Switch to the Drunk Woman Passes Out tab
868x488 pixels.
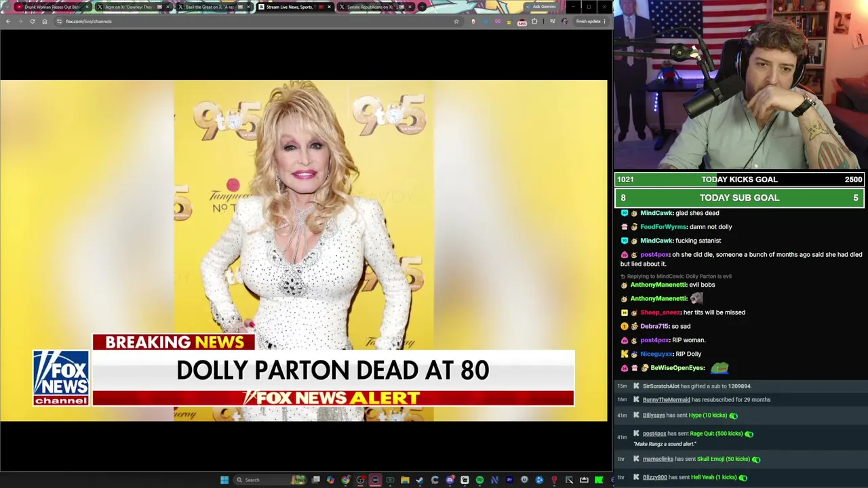point(52,7)
